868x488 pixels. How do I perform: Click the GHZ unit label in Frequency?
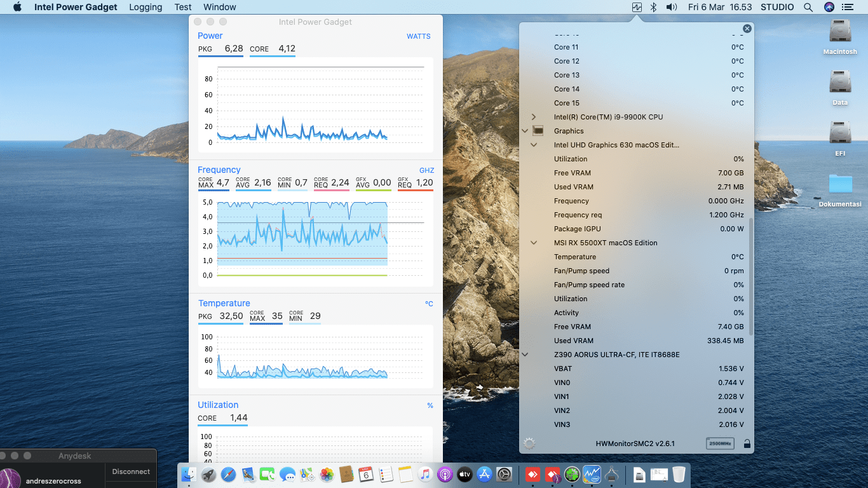[x=427, y=170]
